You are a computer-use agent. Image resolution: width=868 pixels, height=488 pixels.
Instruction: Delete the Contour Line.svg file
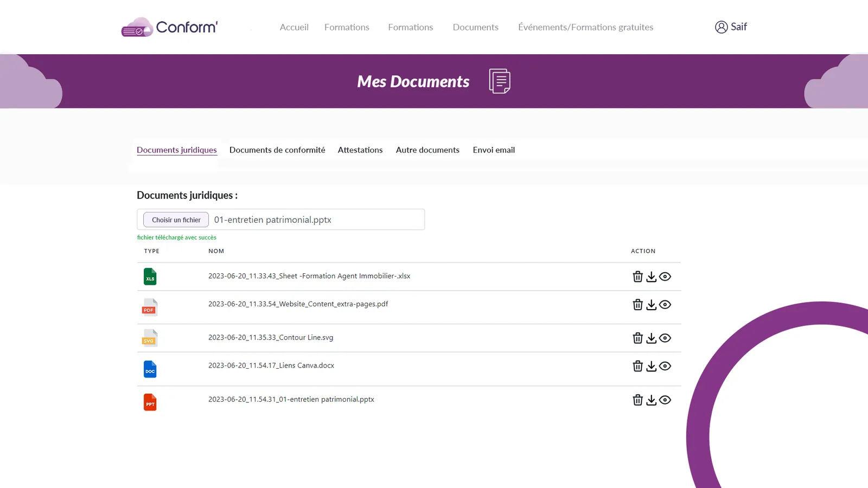[x=637, y=338]
